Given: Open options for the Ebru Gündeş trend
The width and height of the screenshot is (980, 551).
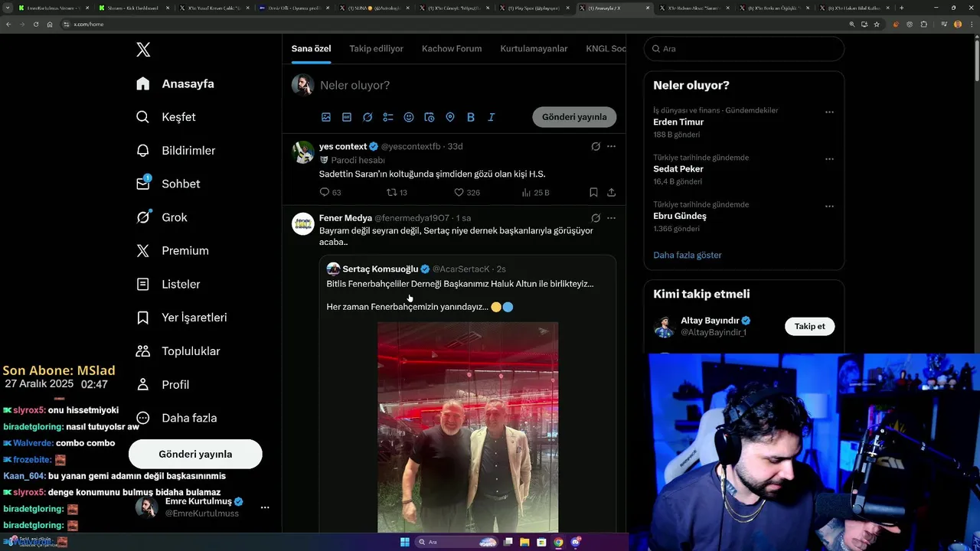Looking at the screenshot, I should point(829,206).
